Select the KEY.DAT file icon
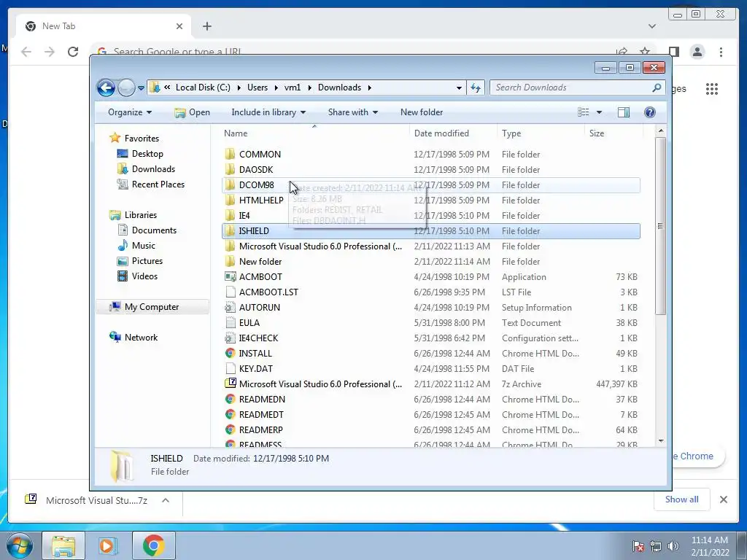 coord(230,368)
